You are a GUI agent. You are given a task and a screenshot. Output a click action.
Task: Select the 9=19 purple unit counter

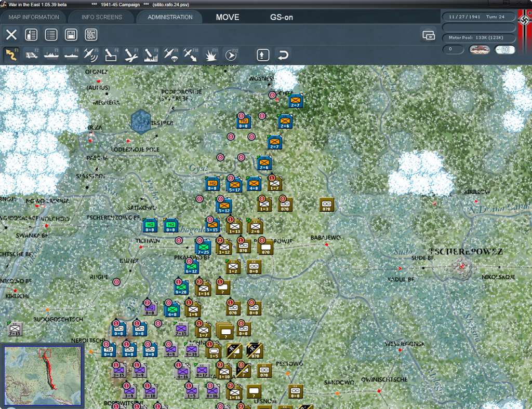point(191,350)
